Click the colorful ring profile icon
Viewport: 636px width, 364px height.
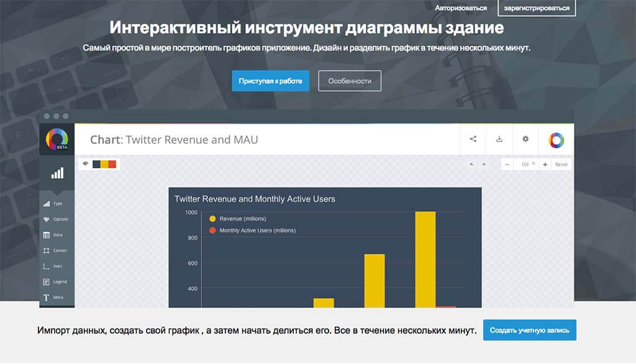pos(556,140)
